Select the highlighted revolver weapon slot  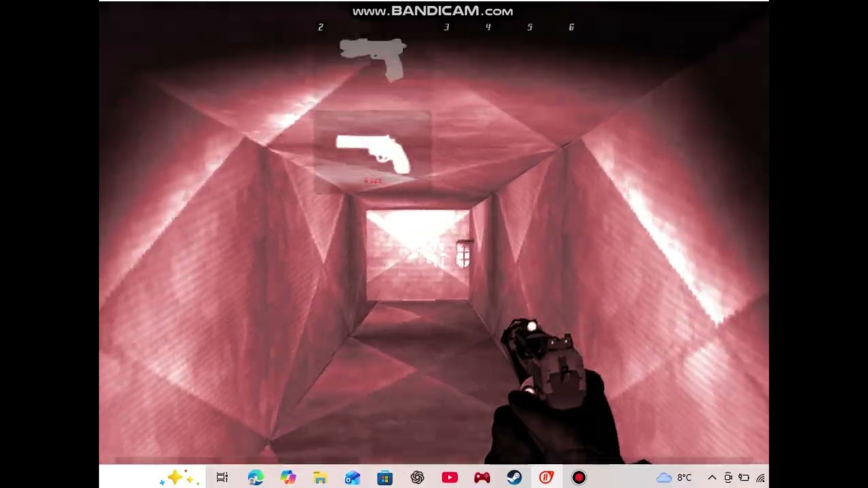pyautogui.click(x=372, y=152)
